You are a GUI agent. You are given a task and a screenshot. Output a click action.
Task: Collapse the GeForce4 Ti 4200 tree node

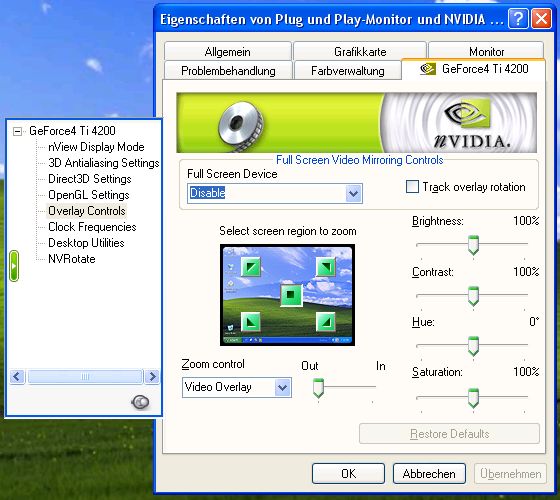17,131
